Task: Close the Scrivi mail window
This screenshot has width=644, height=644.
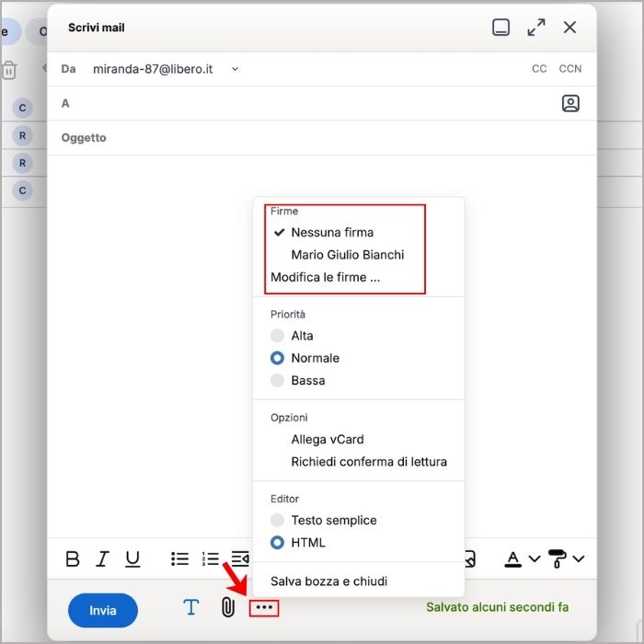Action: [569, 28]
